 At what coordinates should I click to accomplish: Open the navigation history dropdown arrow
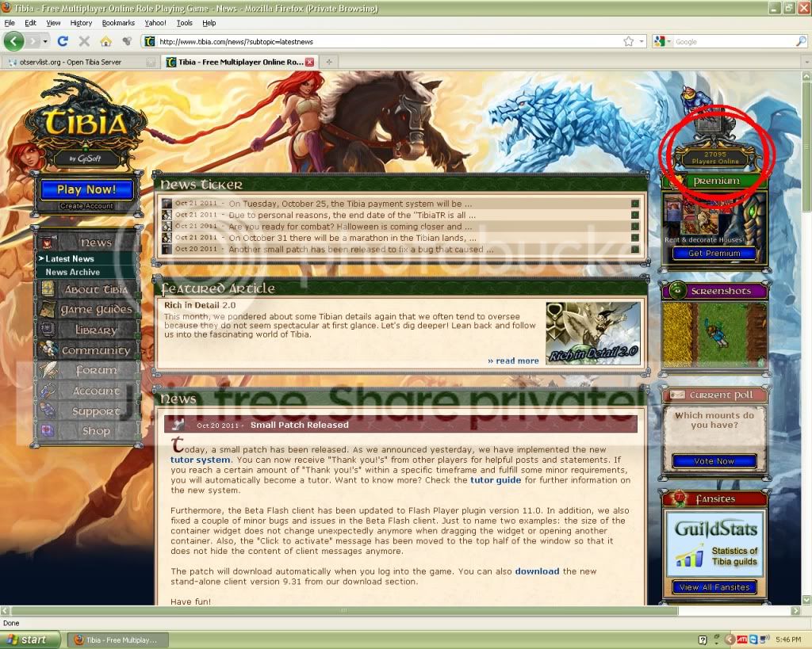point(45,41)
